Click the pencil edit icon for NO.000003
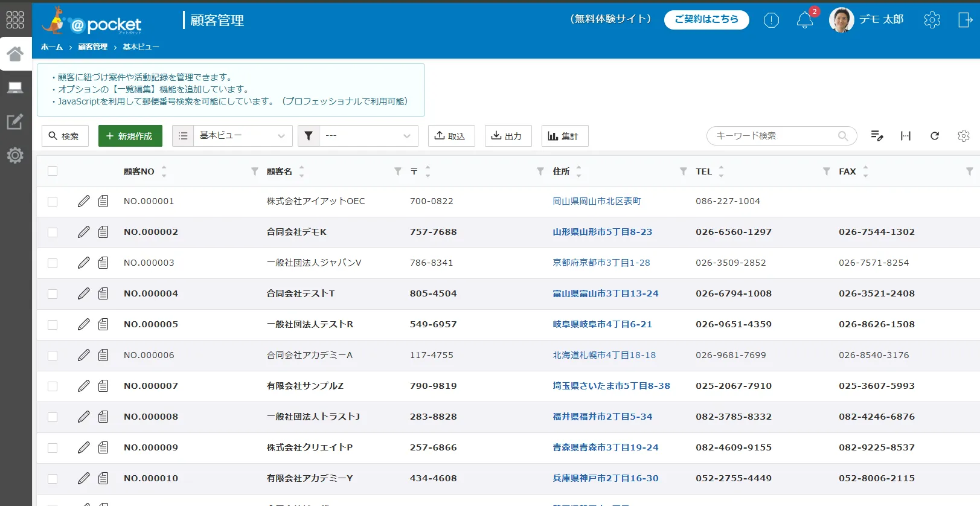Screen dimensions: 980x506 point(84,263)
